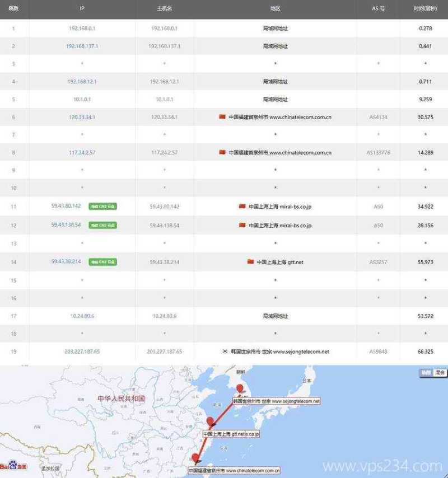Open IP link 203.227.187.65
The width and height of the screenshot is (448, 478).
(x=82, y=352)
